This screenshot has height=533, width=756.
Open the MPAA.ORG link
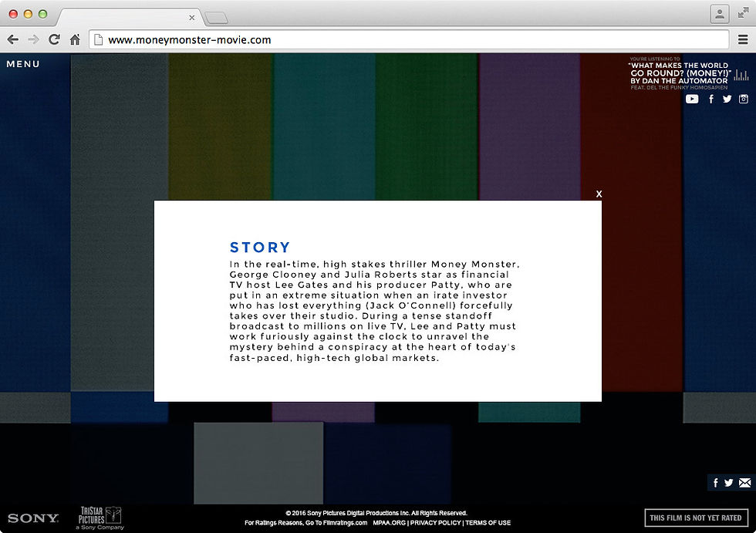pos(389,523)
